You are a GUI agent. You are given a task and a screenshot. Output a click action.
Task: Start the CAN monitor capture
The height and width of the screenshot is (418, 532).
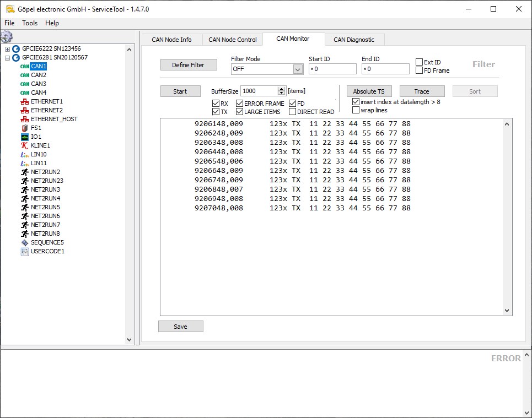coord(180,91)
